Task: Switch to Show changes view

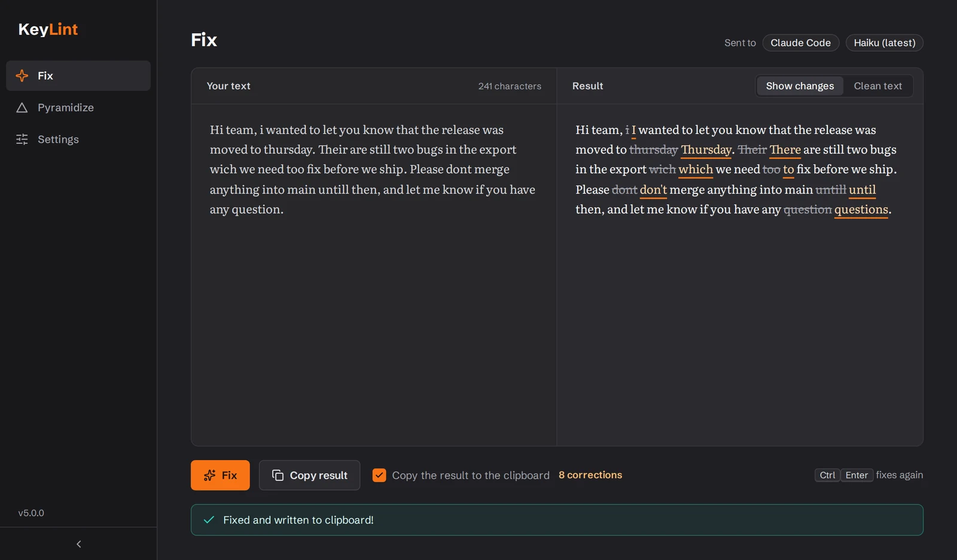Action: pos(800,86)
